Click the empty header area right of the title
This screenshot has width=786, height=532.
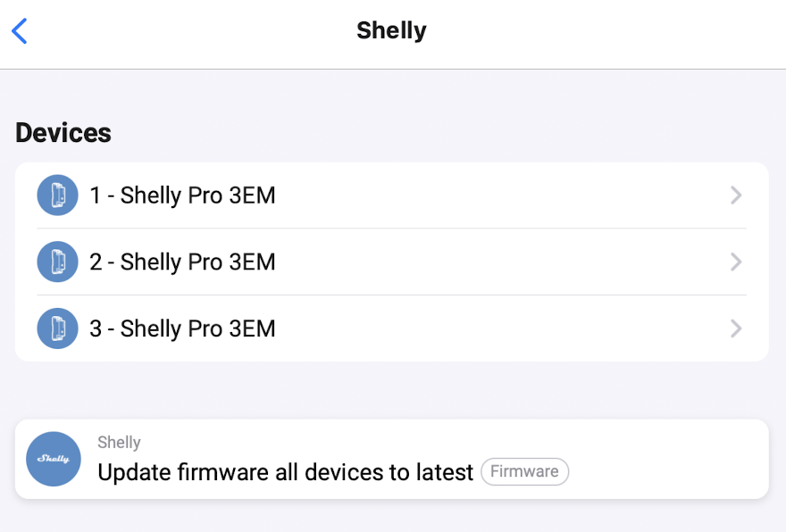[607, 31]
